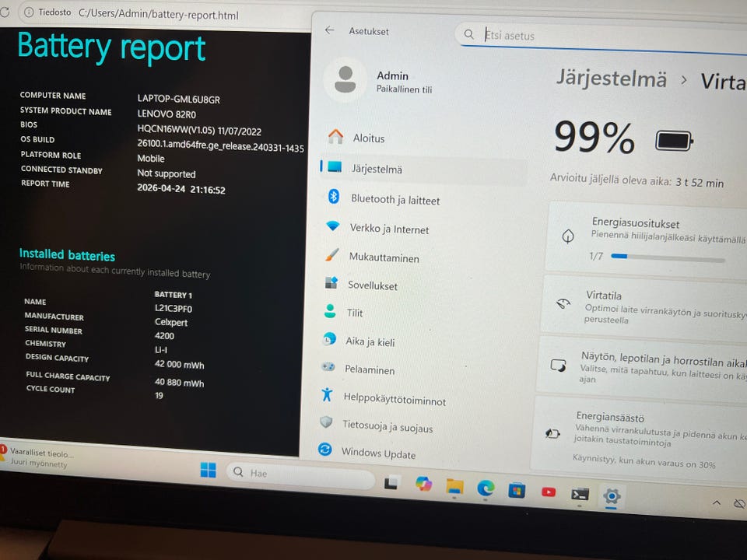Open Aloitus home icon in Settings sidebar
Screen dimensions: 747x560
point(336,137)
